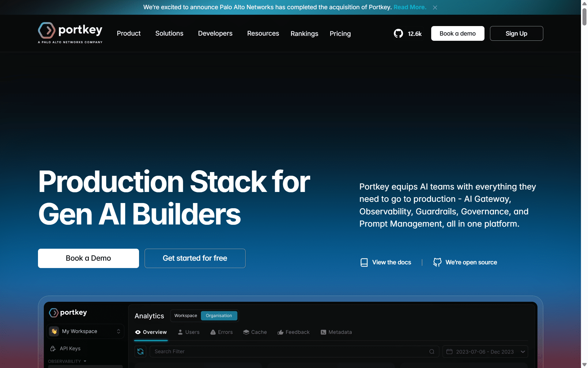Click Book a demo in header

pos(458,33)
